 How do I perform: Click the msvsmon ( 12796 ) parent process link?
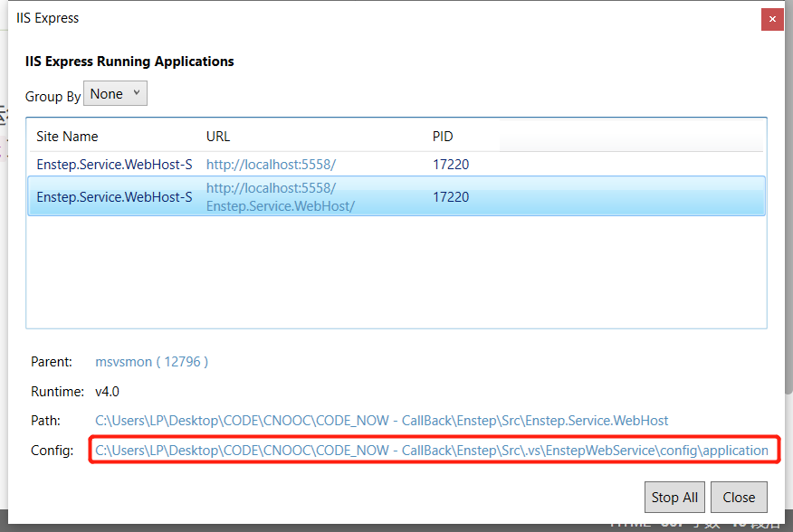[x=151, y=361]
